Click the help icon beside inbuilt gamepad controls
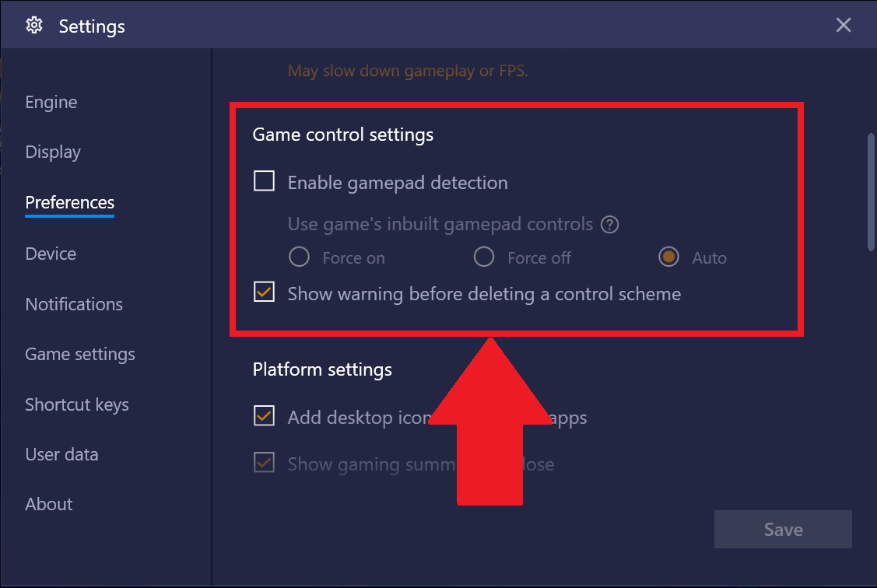The height and width of the screenshot is (588, 877). point(611,225)
